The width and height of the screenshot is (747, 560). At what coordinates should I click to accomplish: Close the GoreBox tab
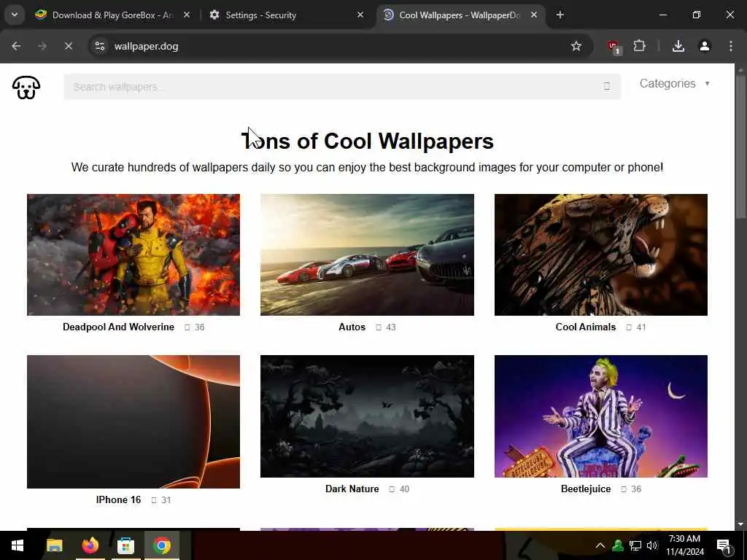[x=187, y=15]
